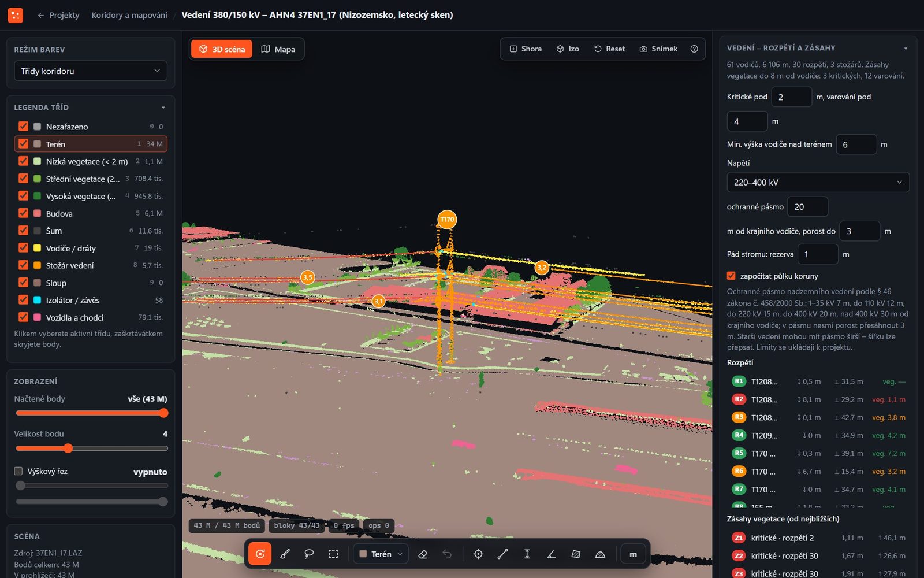Open Koridory a mapování breadcrumb
The width and height of the screenshot is (924, 578).
tap(129, 15)
